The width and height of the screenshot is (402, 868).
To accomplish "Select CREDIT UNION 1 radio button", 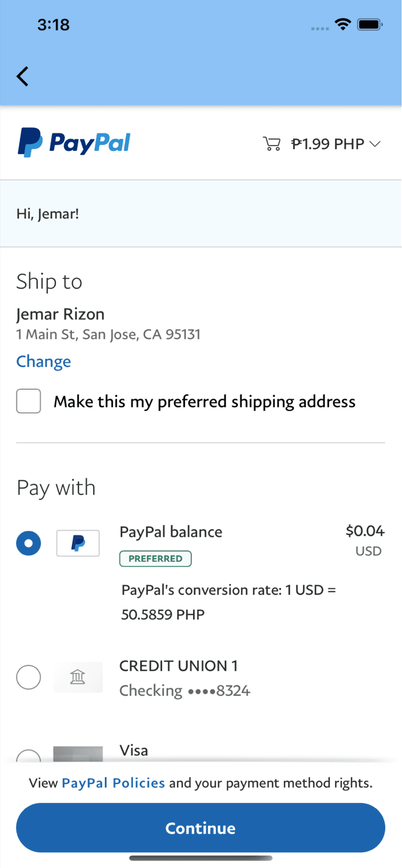I will click(29, 677).
